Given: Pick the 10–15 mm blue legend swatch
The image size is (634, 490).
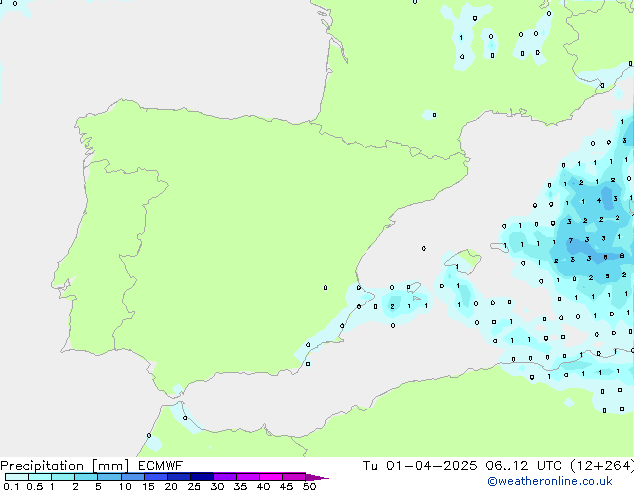Looking at the screenshot, I should coord(133,477).
